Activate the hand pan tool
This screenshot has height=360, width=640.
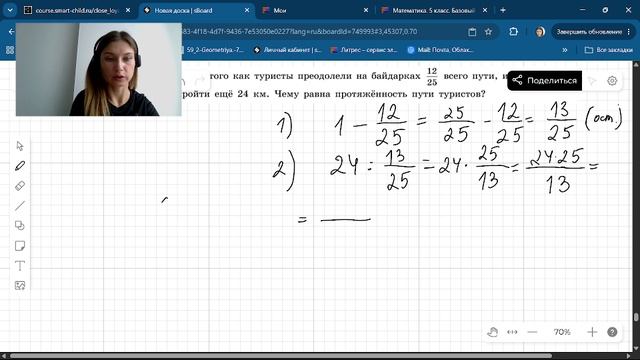pos(493,332)
